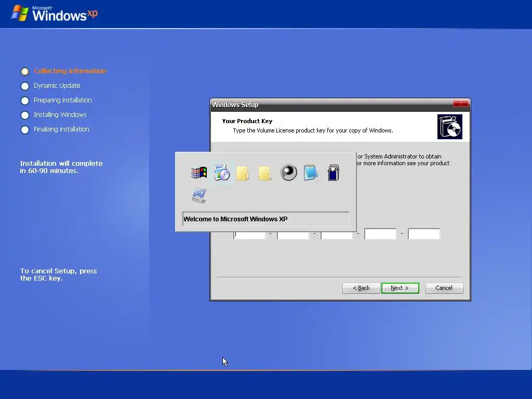The width and height of the screenshot is (532, 399).
Task: Click the software box icon in Setup dialog header
Action: (x=449, y=127)
